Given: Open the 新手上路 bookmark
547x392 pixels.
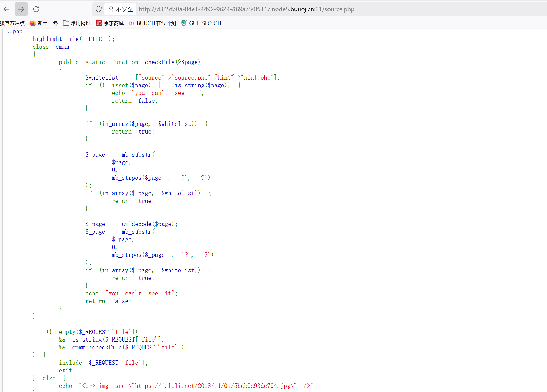Looking at the screenshot, I should 44,23.
